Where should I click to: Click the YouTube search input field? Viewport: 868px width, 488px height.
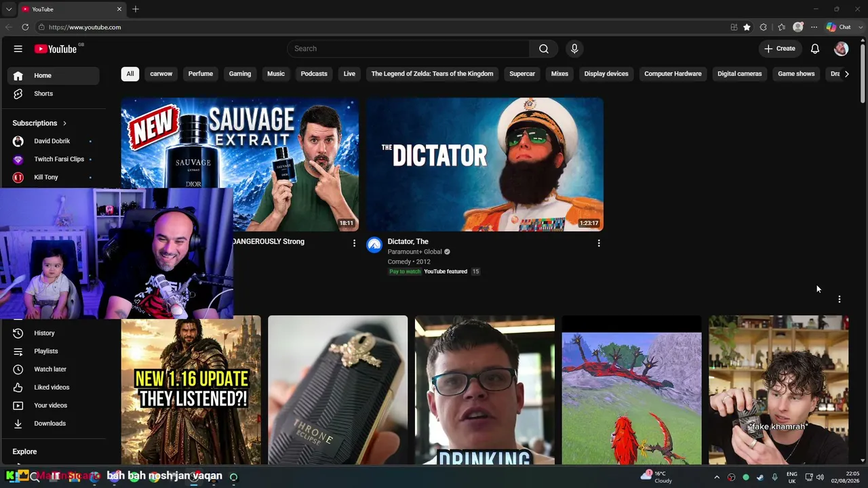[408, 49]
